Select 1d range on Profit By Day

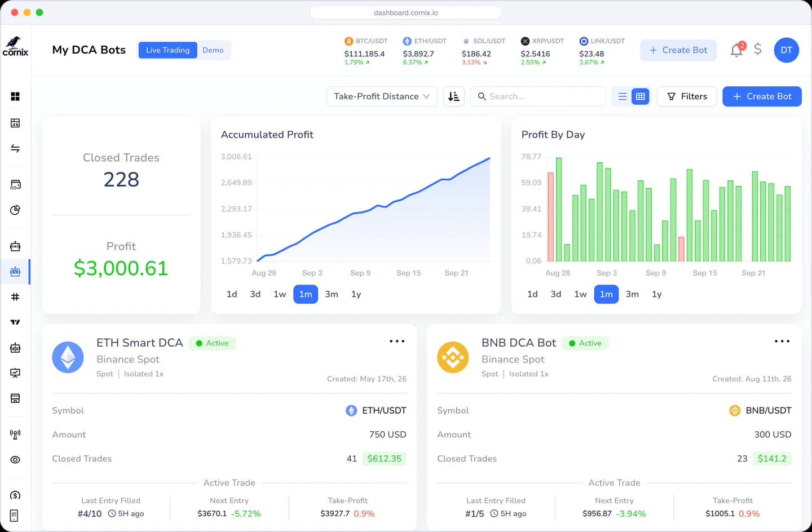tap(532, 294)
